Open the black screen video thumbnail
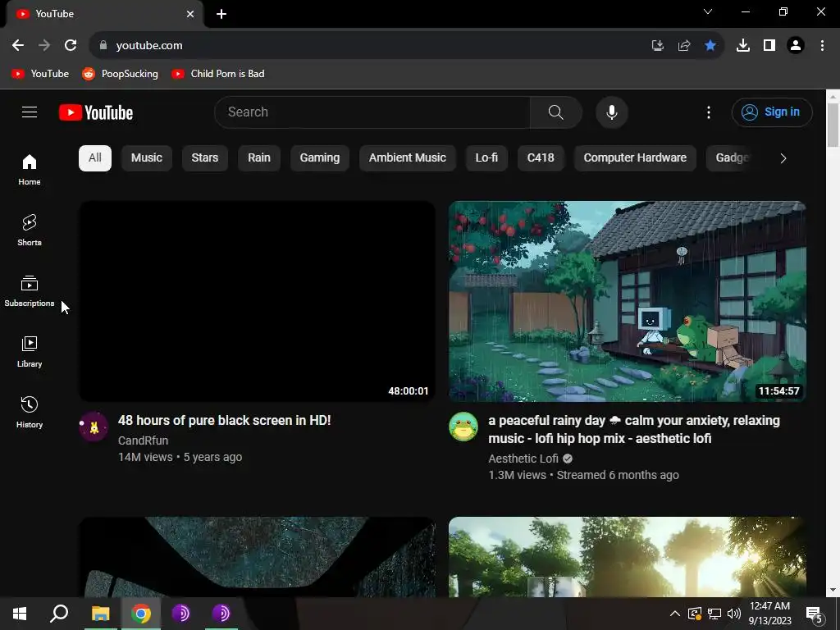The image size is (840, 630). (x=257, y=301)
